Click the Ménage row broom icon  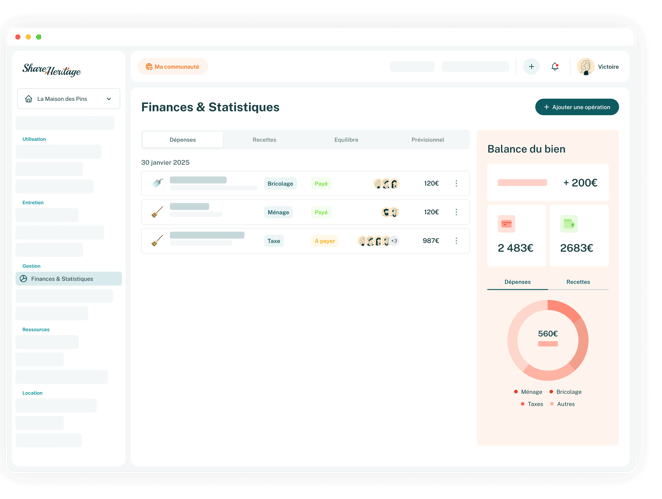(x=157, y=212)
